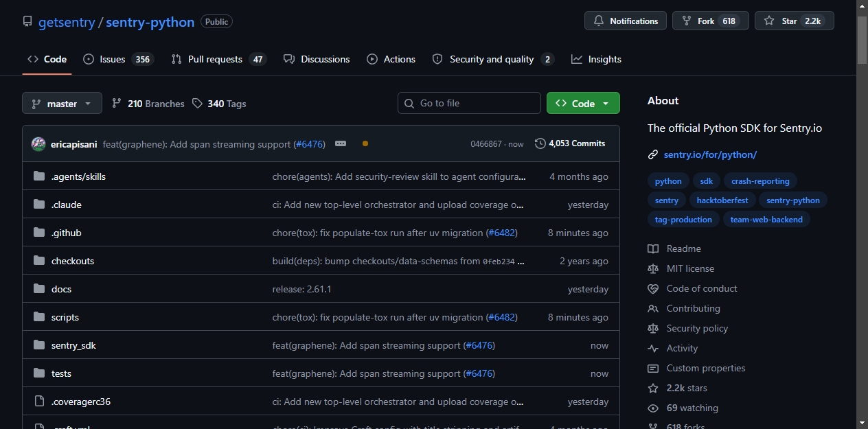Open the 340 Tags link
This screenshot has height=429, width=868.
219,104
